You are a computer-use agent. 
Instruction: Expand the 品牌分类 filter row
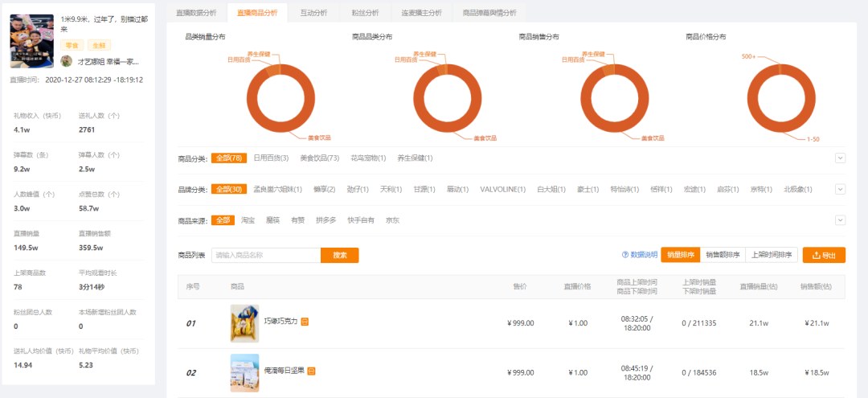click(x=841, y=189)
